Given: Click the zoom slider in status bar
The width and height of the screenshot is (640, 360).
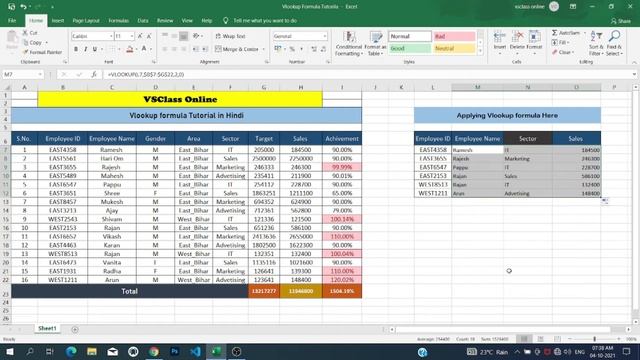Looking at the screenshot, I should tap(594, 339).
